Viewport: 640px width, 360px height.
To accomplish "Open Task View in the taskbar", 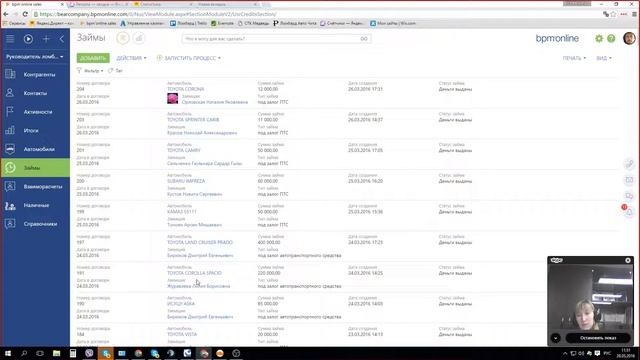I will [40, 353].
